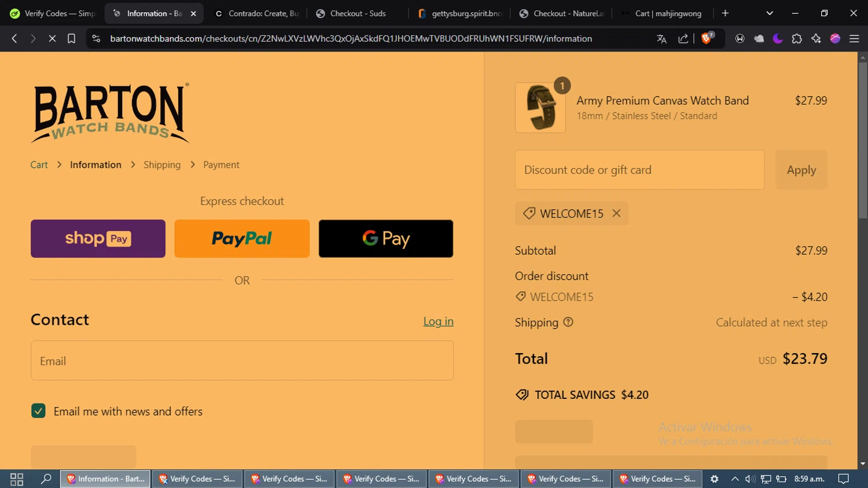Click the Total Savings tag icon
868x488 pixels.
[522, 395]
